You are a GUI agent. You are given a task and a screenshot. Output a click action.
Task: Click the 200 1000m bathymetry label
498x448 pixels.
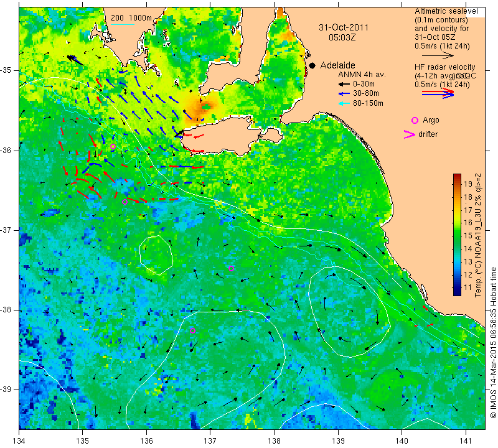click(131, 18)
